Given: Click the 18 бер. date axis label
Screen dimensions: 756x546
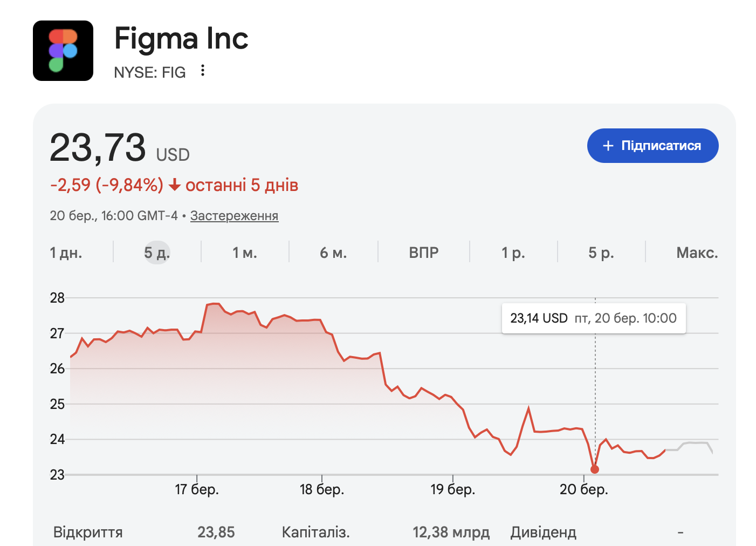Looking at the screenshot, I should (x=322, y=489).
